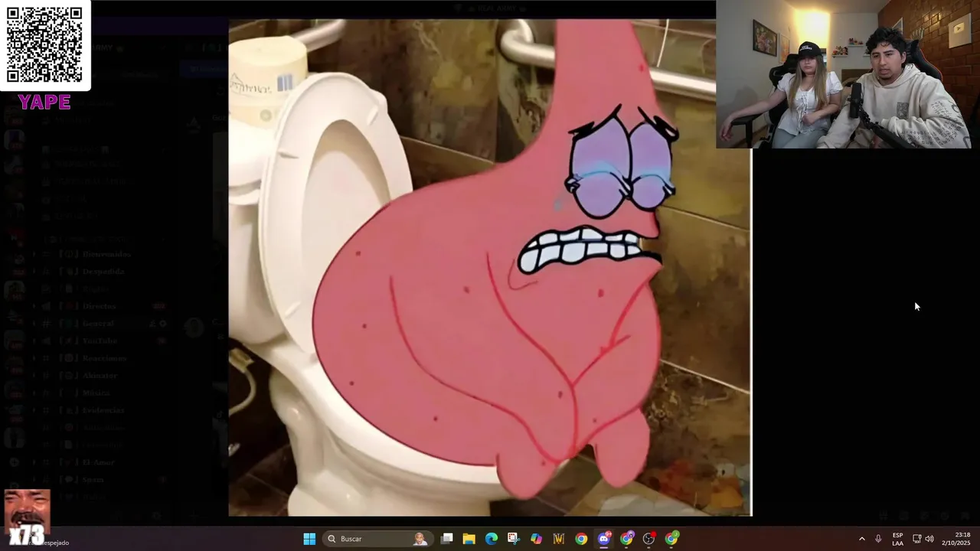Open the Akinator channel in Discord
The width and height of the screenshot is (980, 551).
pyautogui.click(x=100, y=376)
